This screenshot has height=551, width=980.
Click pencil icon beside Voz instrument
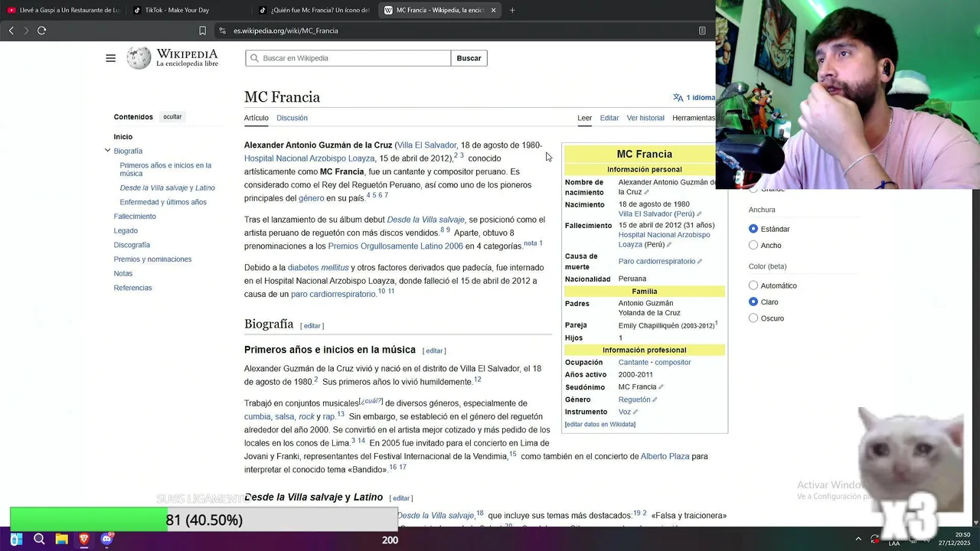coord(635,412)
